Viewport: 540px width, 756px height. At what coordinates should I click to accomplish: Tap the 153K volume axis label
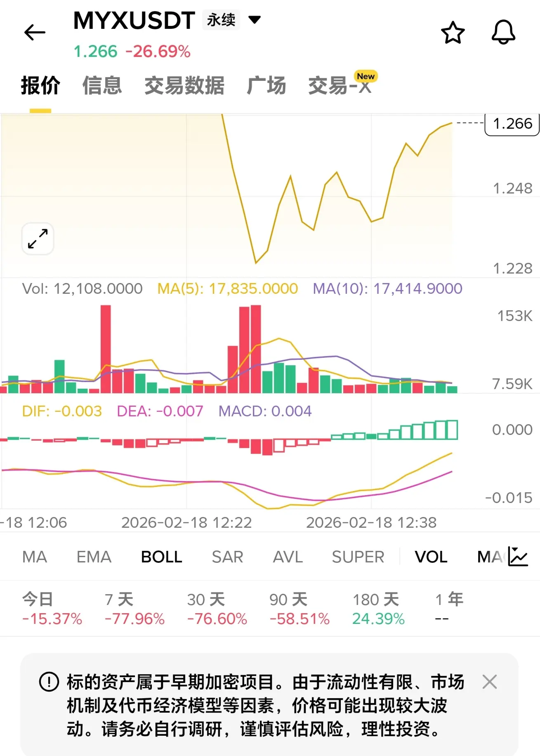pyautogui.click(x=515, y=316)
